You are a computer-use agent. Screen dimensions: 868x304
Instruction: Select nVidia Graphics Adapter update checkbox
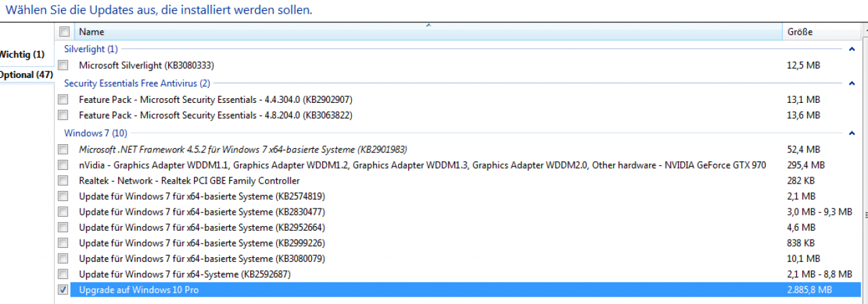tap(63, 165)
